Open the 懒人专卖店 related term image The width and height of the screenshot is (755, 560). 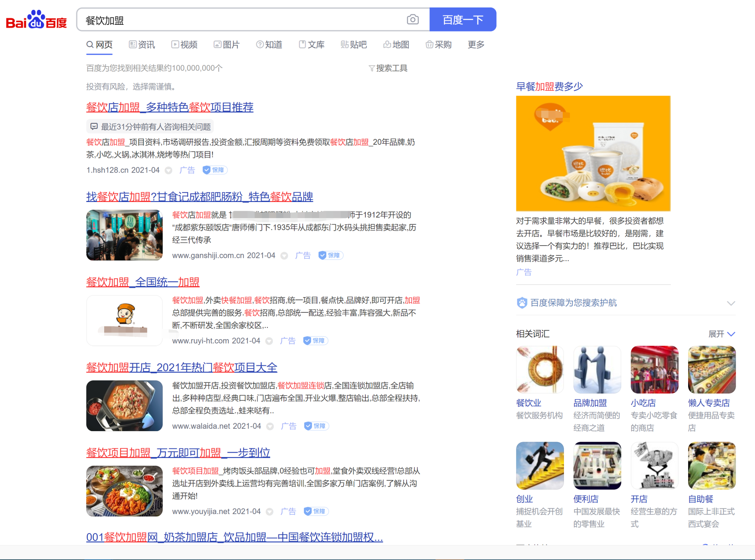(x=712, y=370)
